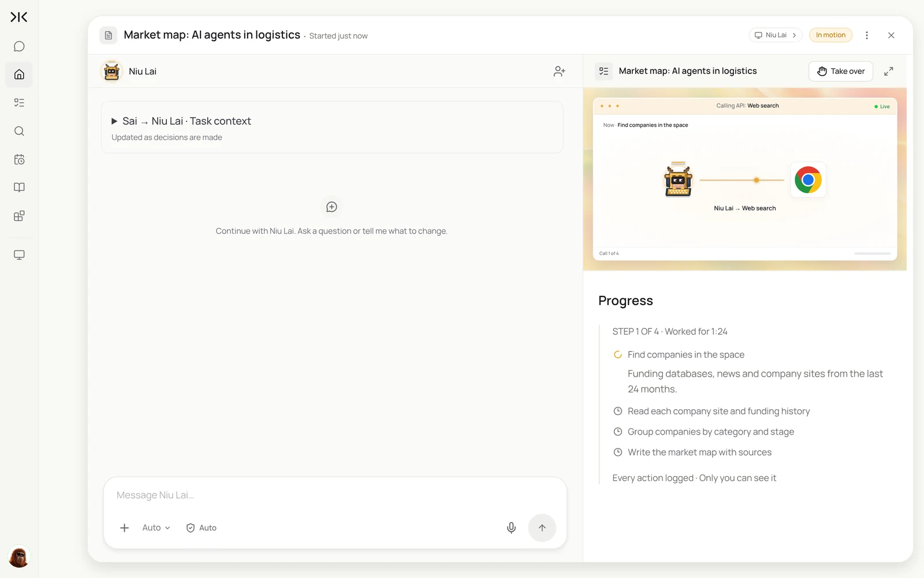
Task: Send the message with the arrow button
Action: click(x=542, y=528)
